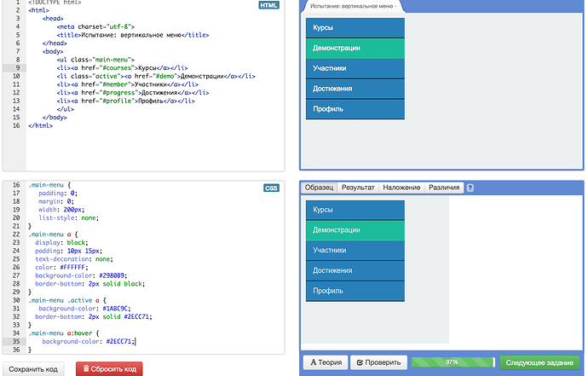Image resolution: width=588 pixels, height=376 pixels.
Task: Place cursor on HTML line with #courses
Action: pos(122,68)
